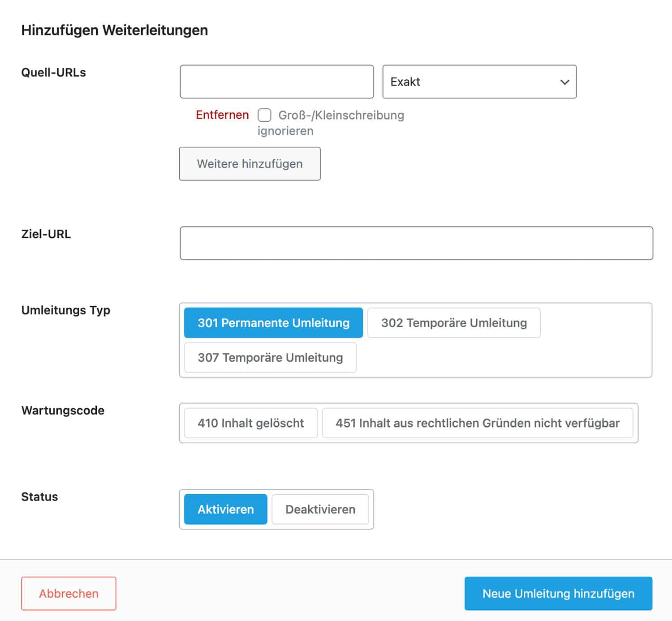Click Neue Umleitung hinzufügen button
Screen dimensions: 672x621
tap(559, 594)
